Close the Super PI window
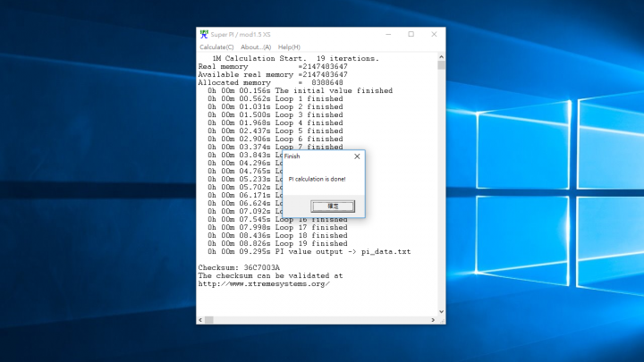 434,35
